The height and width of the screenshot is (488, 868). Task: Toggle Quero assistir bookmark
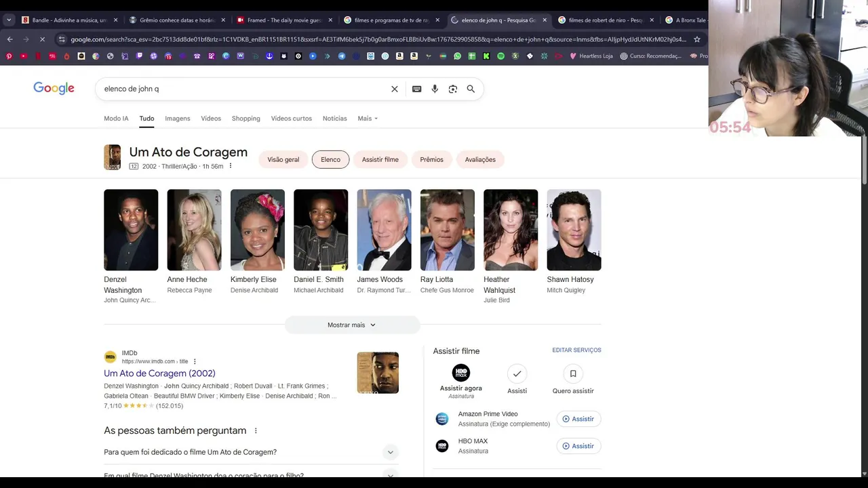pos(573,373)
